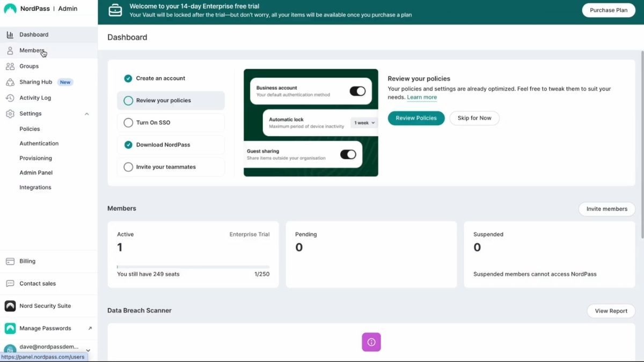The width and height of the screenshot is (644, 362).
Task: Click the Nord Security Suite label
Action: [45, 306]
